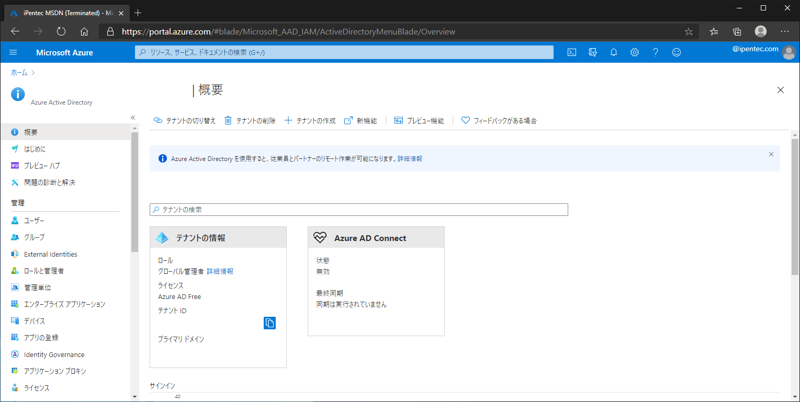
Task: Open the browser settings and more menu
Action: (x=785, y=32)
